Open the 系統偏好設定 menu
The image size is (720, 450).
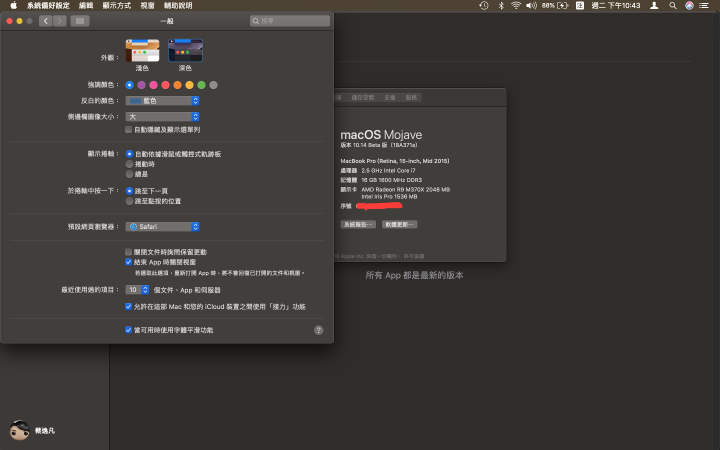[x=48, y=6]
